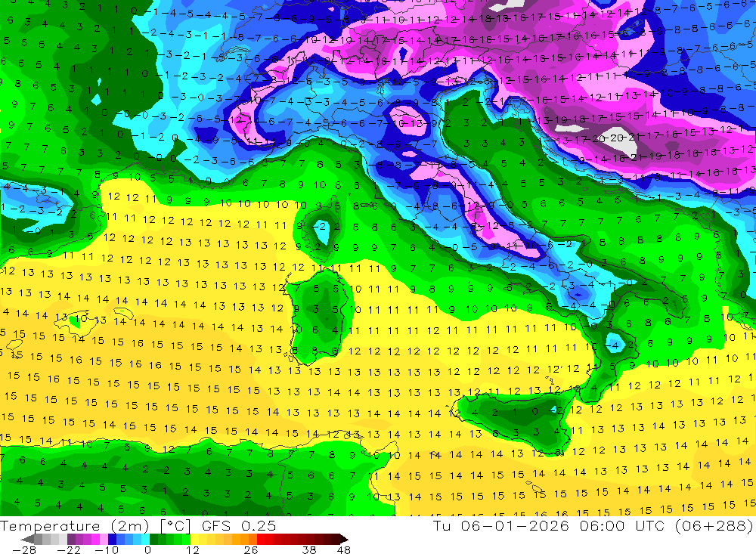The height and width of the screenshot is (554, 756).
Task: Click the '06:00 UTC' time label
Action: pos(622,526)
